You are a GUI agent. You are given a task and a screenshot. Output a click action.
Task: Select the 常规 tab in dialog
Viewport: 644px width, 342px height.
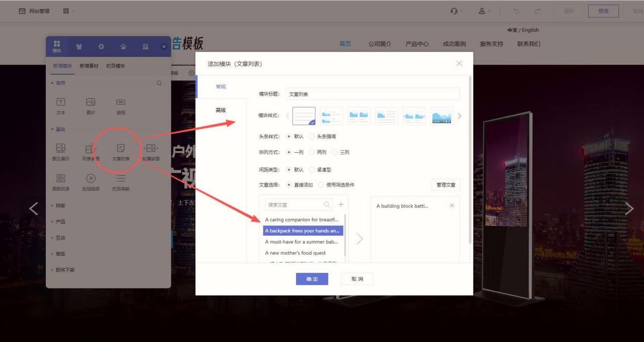pos(221,86)
